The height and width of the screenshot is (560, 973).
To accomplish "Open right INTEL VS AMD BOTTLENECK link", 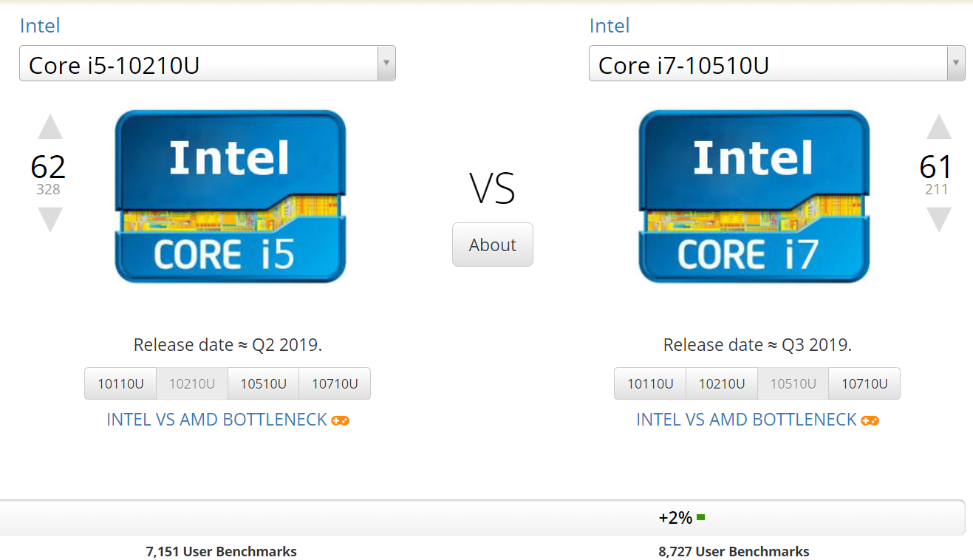I will pos(747,420).
